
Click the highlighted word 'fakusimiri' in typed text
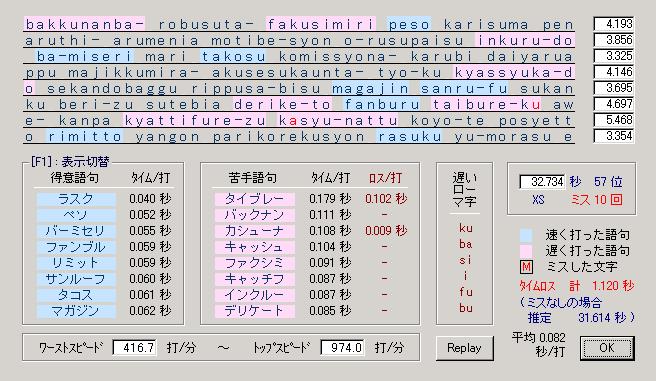[321, 24]
